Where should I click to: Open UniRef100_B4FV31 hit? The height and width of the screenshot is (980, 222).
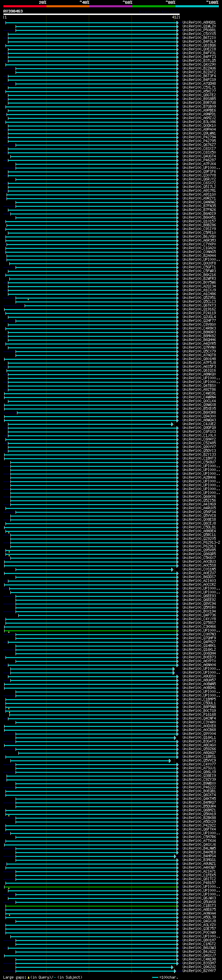tap(199, 53)
